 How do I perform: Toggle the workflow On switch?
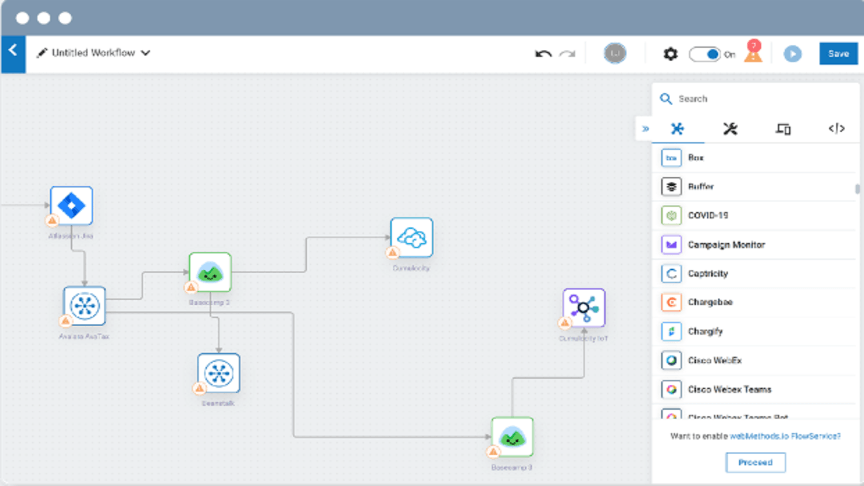(x=705, y=54)
